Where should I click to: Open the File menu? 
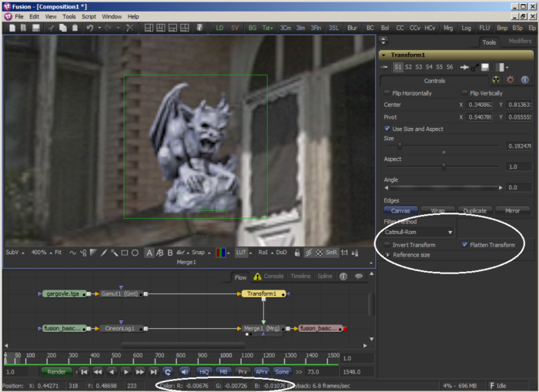tap(19, 16)
